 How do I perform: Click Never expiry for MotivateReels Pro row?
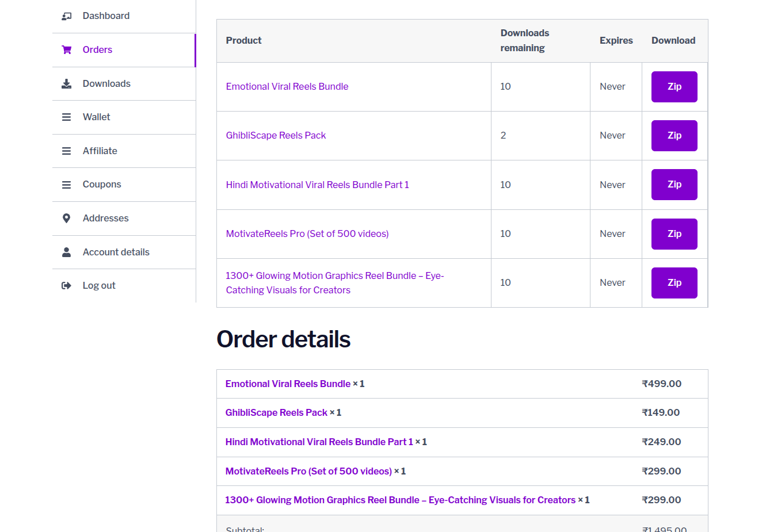(612, 234)
